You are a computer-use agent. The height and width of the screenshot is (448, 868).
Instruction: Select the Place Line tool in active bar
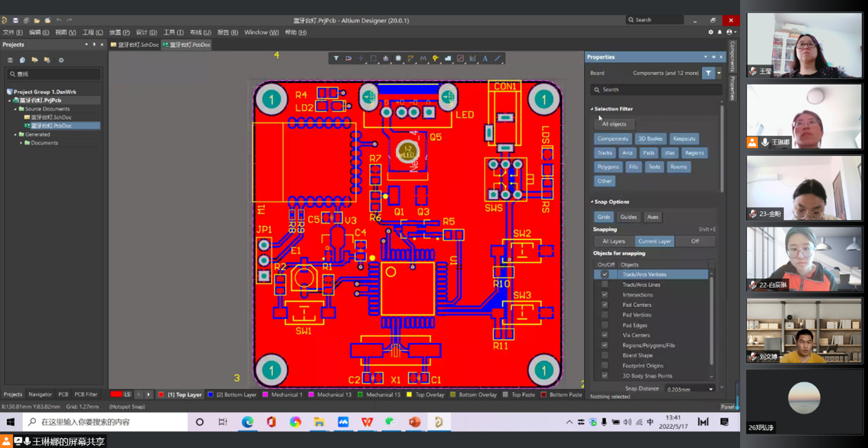pyautogui.click(x=498, y=59)
